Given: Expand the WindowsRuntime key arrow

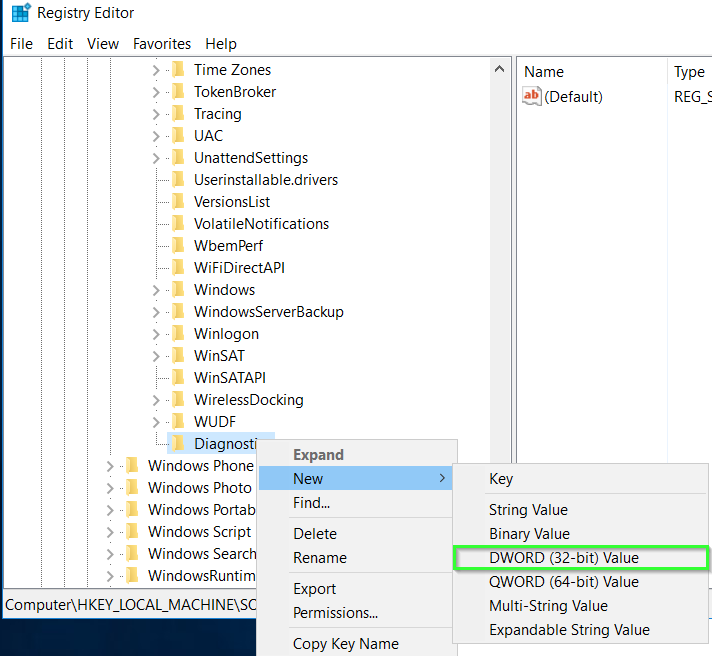Looking at the screenshot, I should click(x=110, y=576).
